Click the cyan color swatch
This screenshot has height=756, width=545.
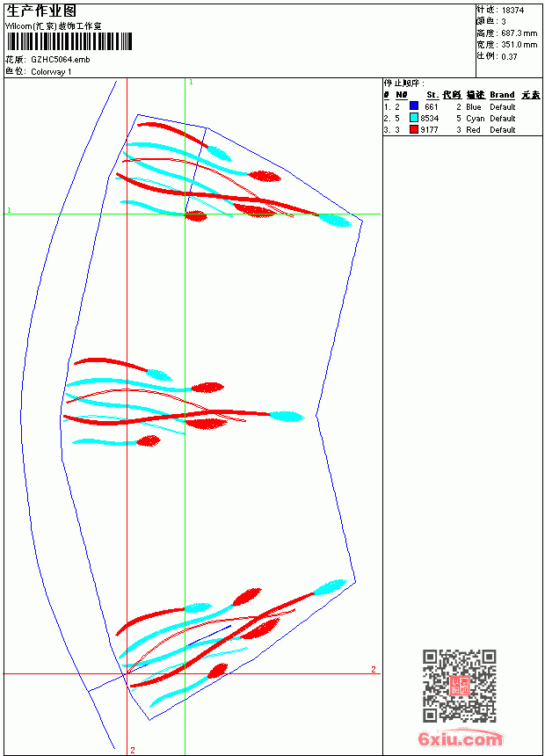pyautogui.click(x=414, y=118)
